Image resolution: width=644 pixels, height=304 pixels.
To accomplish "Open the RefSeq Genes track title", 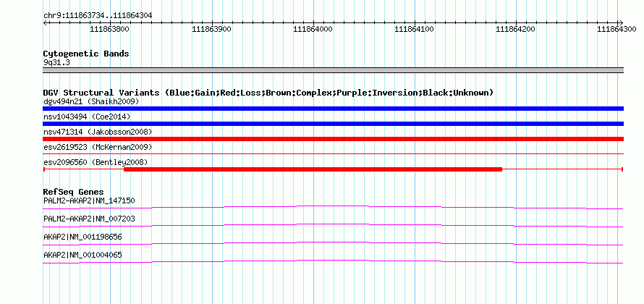I will [74, 193].
